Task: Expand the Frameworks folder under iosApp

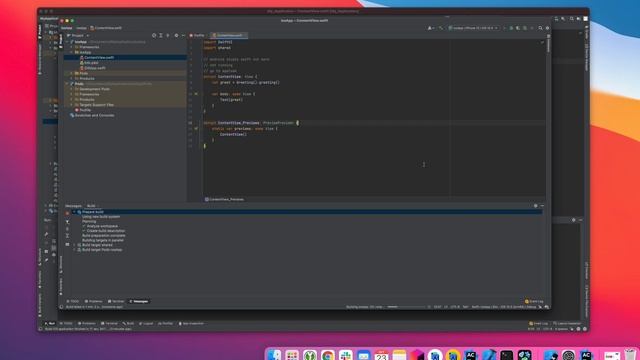Action: pos(71,47)
